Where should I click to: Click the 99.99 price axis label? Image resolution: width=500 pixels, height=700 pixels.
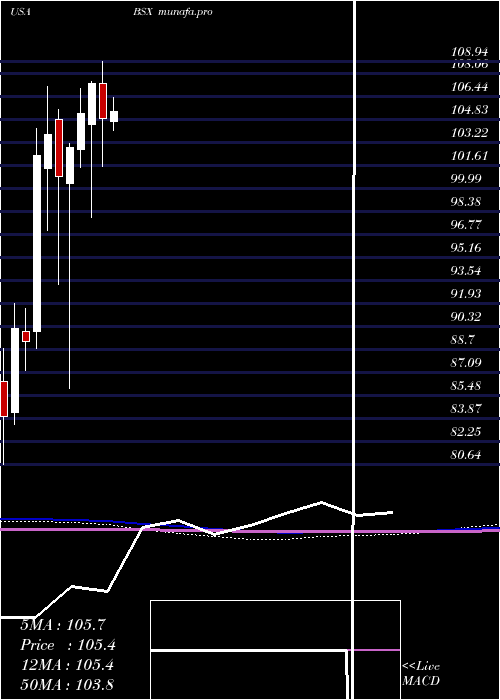pos(466,179)
